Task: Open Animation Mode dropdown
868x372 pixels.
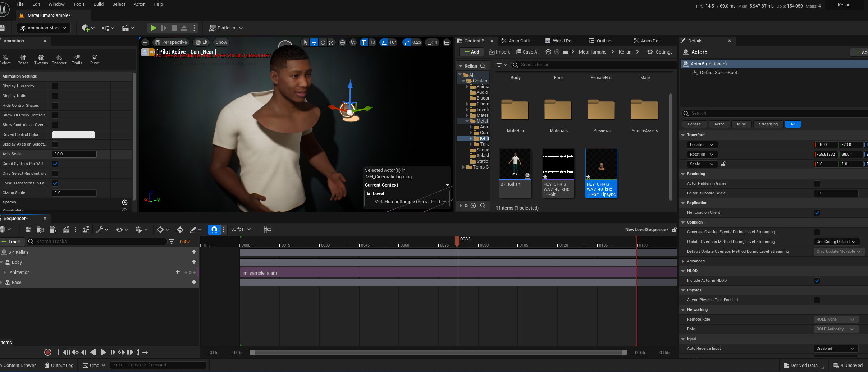Action: click(x=44, y=28)
